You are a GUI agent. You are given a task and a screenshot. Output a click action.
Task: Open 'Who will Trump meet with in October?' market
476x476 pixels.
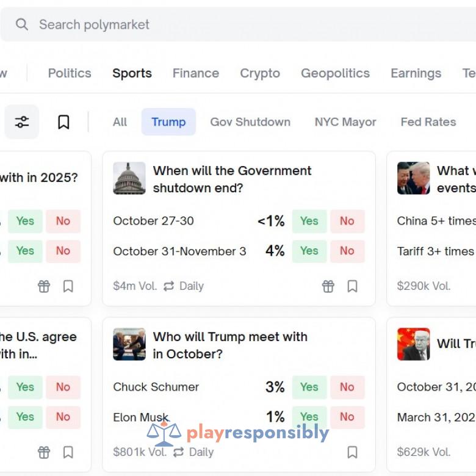[230, 345]
